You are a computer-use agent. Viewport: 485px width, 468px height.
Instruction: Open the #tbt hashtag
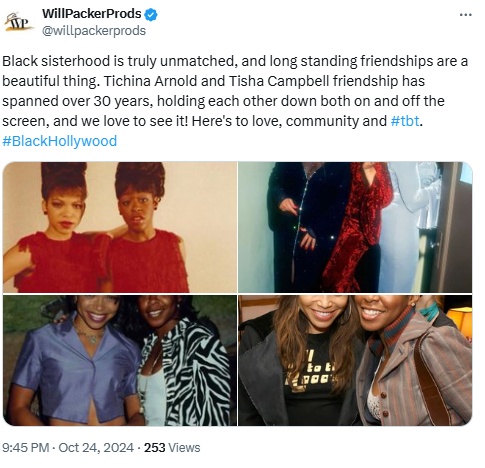pos(405,121)
